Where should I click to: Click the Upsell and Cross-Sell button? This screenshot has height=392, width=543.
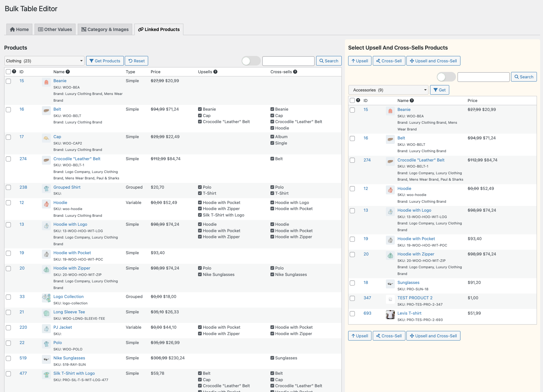point(433,61)
